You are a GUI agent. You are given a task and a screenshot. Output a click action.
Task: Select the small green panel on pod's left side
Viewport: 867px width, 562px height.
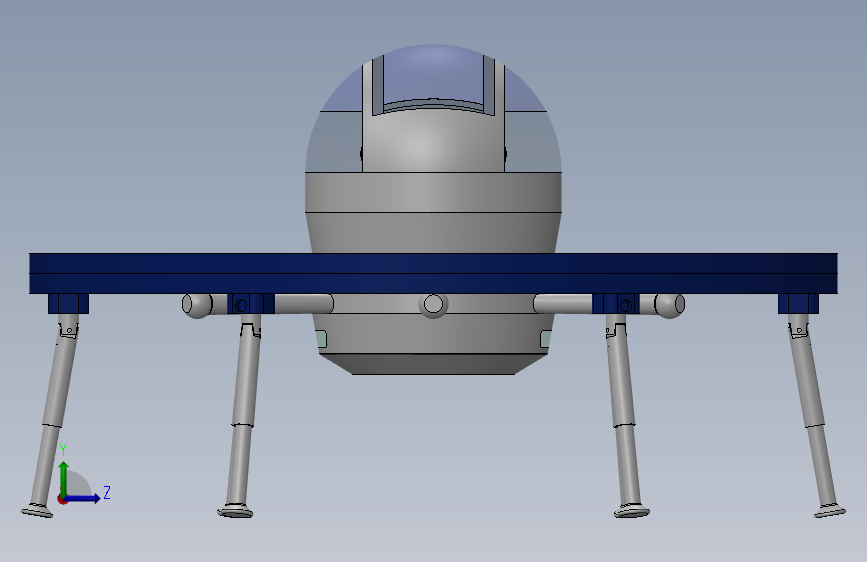[321, 339]
